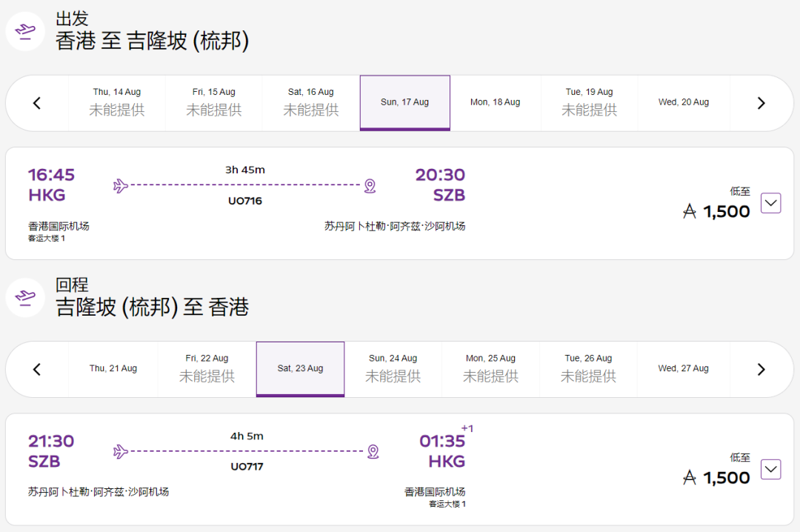Screen dimensions: 800x532
Task: Select Wed, 20 Aug departure date
Action: [683, 102]
